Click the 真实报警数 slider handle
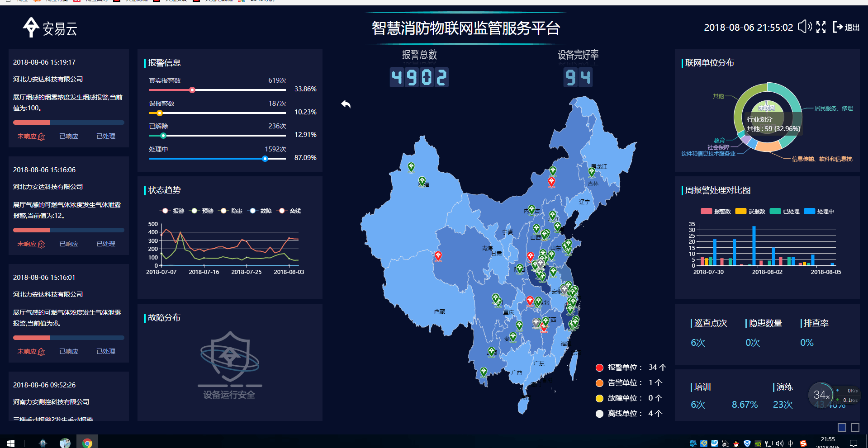Image resolution: width=868 pixels, height=448 pixels. pyautogui.click(x=192, y=90)
